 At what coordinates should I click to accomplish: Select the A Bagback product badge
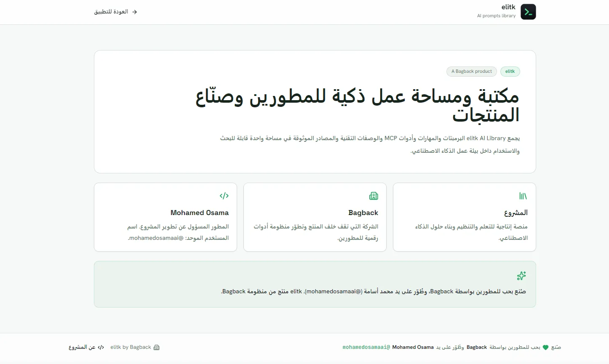pos(472,72)
